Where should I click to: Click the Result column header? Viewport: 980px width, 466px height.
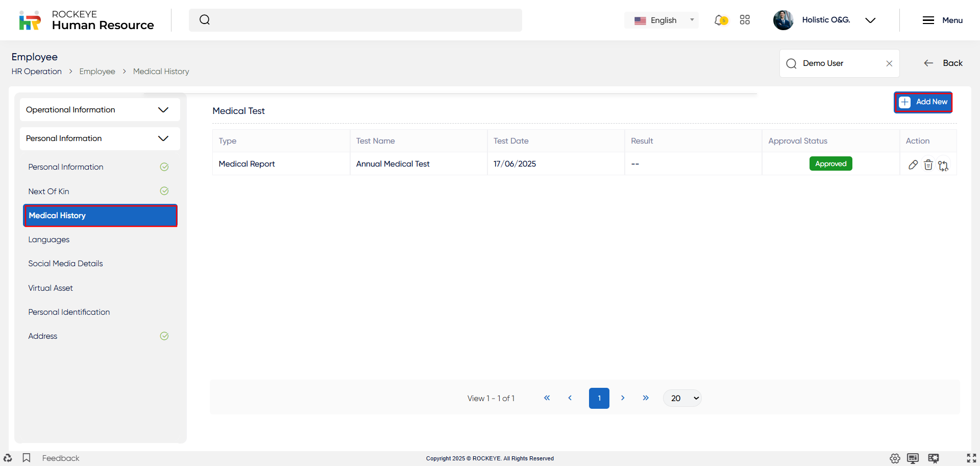click(x=693, y=141)
